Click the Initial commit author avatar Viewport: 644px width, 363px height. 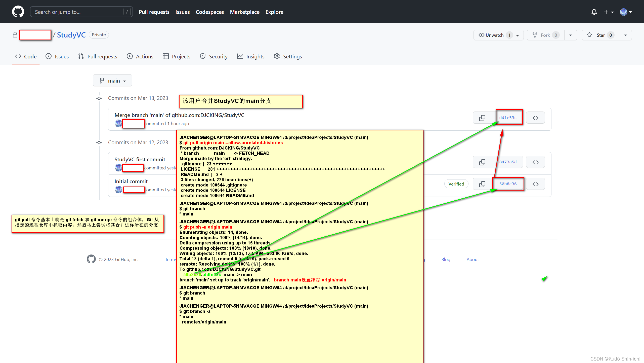coord(118,190)
